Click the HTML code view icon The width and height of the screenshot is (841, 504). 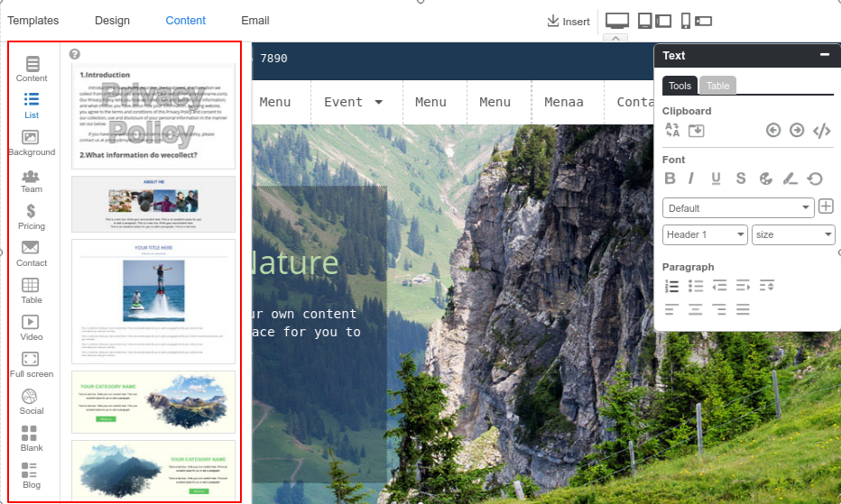click(822, 131)
